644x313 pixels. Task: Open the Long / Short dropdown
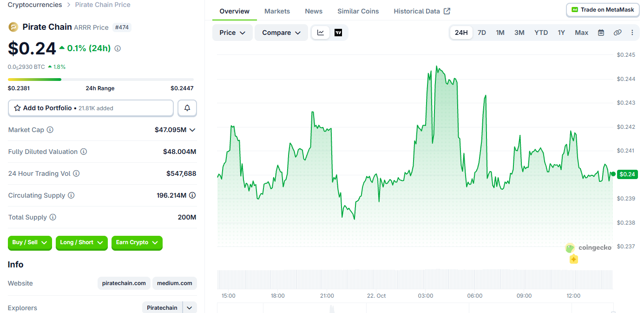pyautogui.click(x=81, y=243)
